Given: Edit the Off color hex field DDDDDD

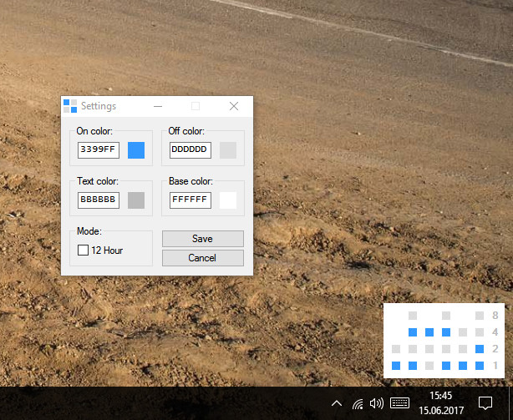Looking at the screenshot, I should pyautogui.click(x=190, y=150).
